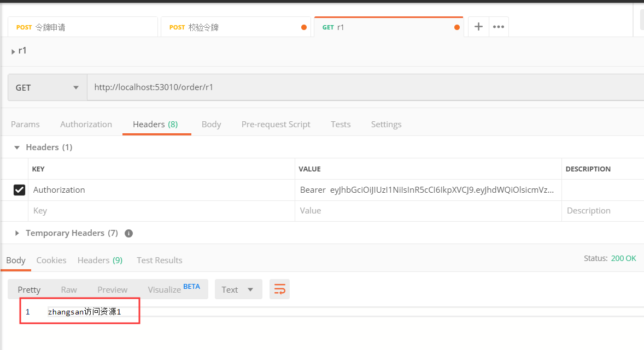This screenshot has width=644, height=350.
Task: Click the 200 OK status link
Action: click(x=623, y=258)
